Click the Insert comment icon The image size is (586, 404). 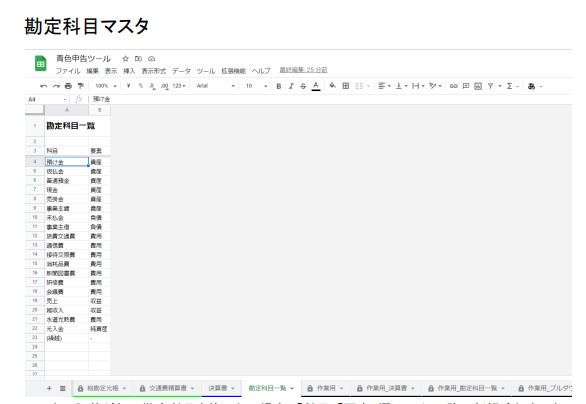tap(466, 86)
